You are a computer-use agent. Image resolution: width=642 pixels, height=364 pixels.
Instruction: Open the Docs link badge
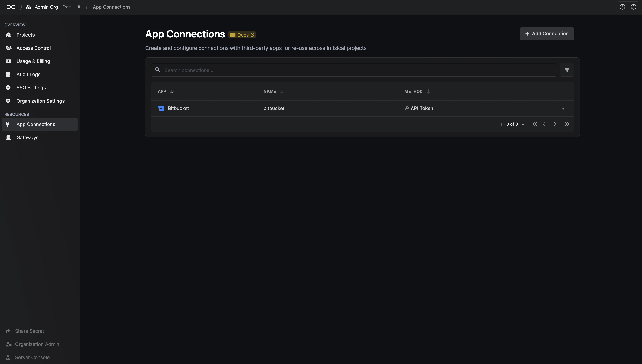point(242,35)
